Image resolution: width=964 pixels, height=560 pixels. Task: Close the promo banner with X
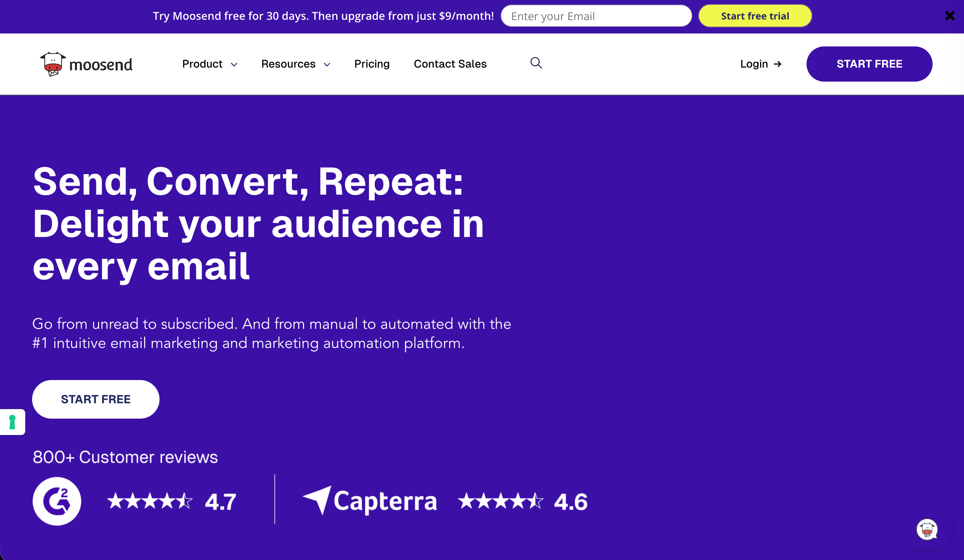click(x=949, y=16)
